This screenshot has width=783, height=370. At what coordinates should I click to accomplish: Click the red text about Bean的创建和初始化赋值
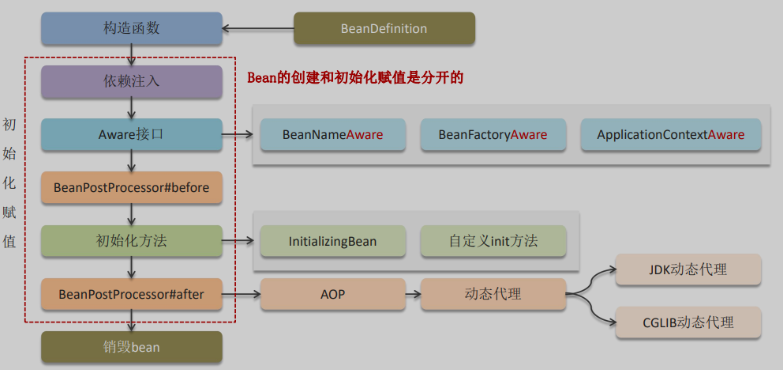356,78
